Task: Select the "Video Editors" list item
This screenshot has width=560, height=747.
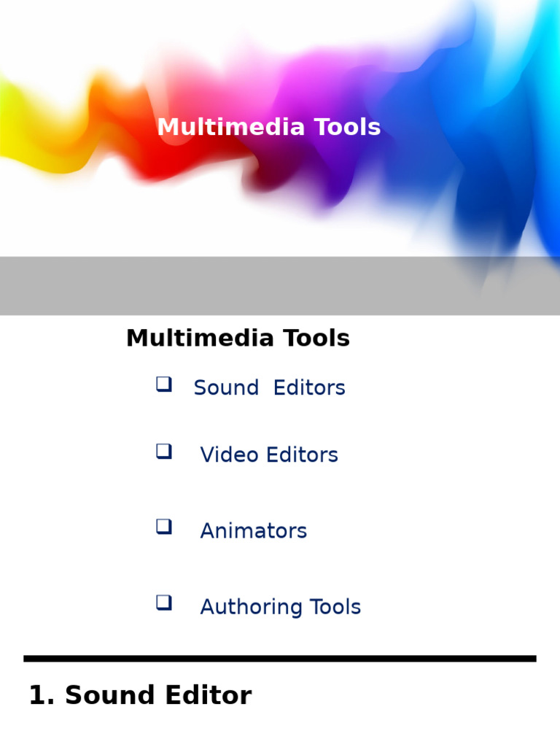Action: pos(269,455)
